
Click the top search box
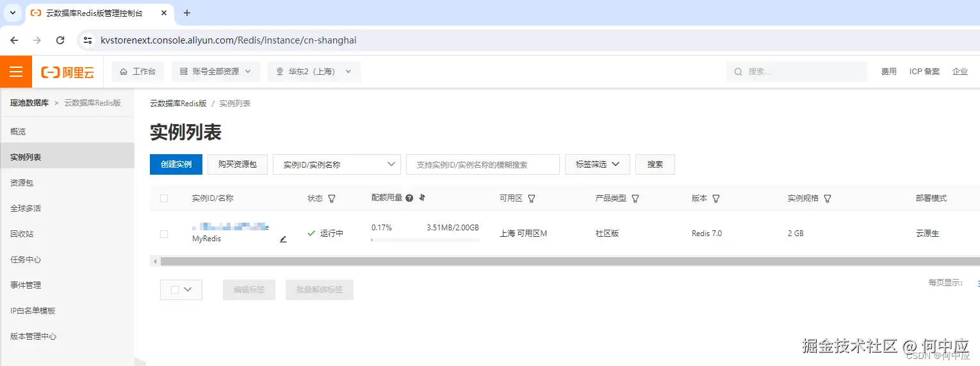coord(796,72)
